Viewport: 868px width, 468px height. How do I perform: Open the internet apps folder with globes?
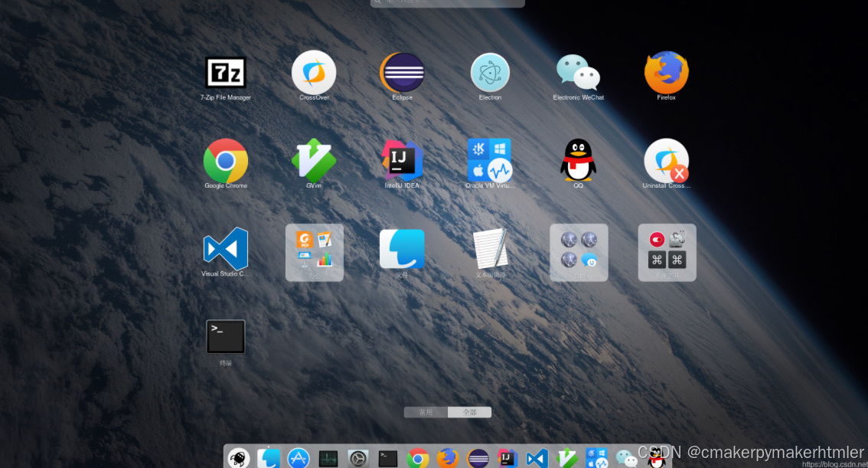pos(579,253)
